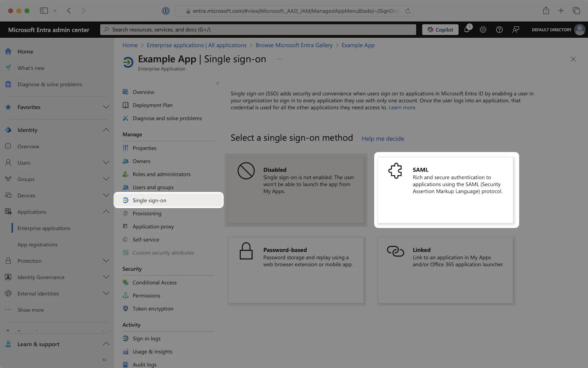The width and height of the screenshot is (588, 368).
Task: Click Show more in left navigation
Action: coord(31,310)
